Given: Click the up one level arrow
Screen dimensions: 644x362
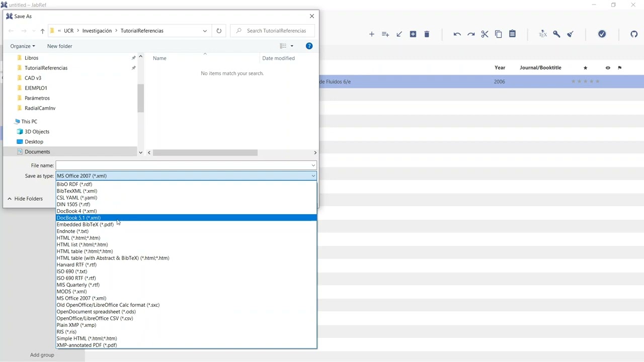Looking at the screenshot, I should point(42,31).
